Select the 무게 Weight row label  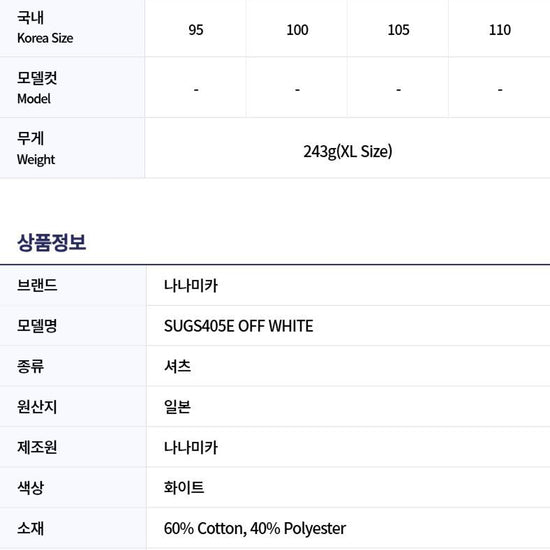[72, 148]
